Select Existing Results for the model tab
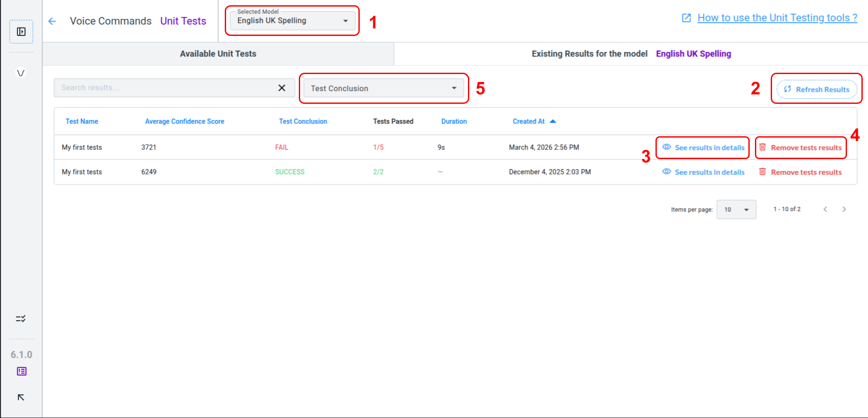The image size is (868, 418). pos(631,54)
